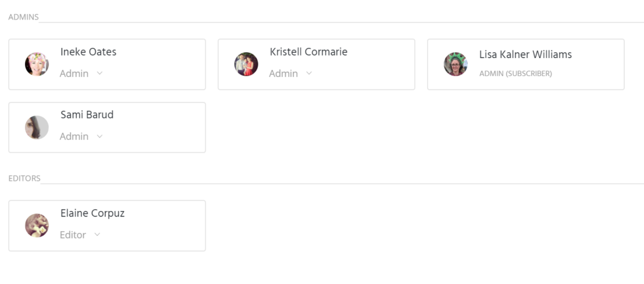Click Elaine Corpuz's avatar thumbnail

tap(37, 225)
